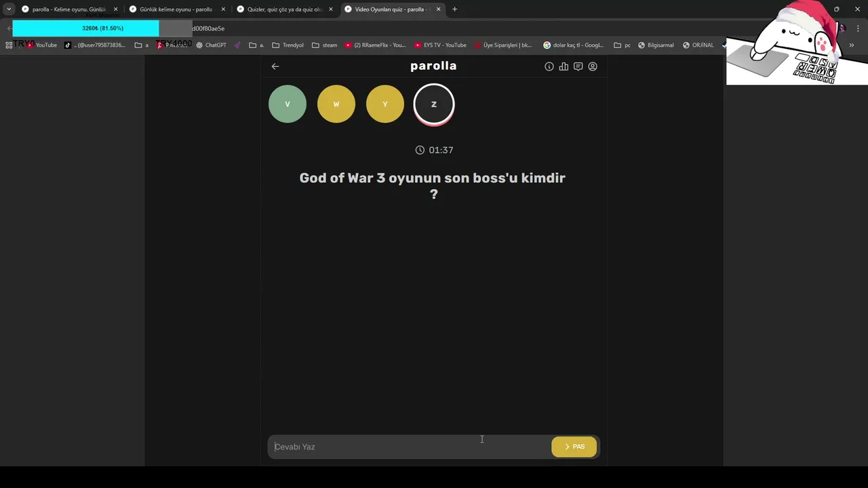Open the steam bookmarks folder
The width and height of the screenshot is (868, 488).
pos(324,45)
